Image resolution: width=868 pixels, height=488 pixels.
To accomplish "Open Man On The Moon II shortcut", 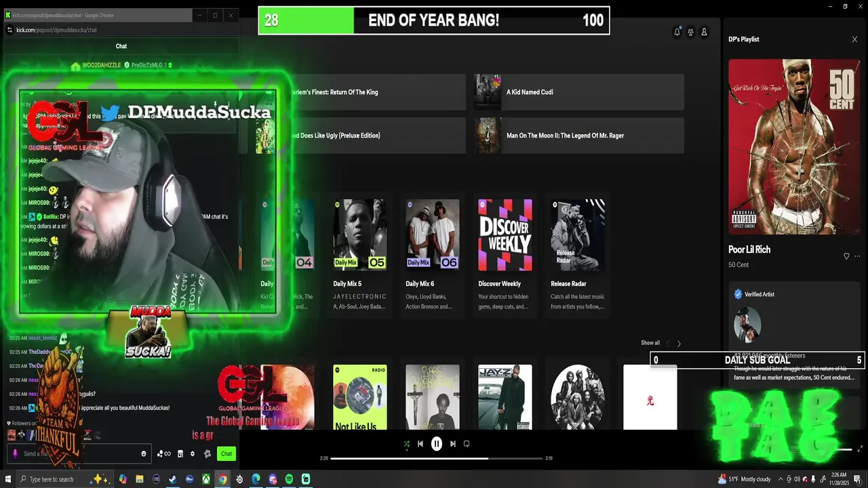I will (578, 136).
